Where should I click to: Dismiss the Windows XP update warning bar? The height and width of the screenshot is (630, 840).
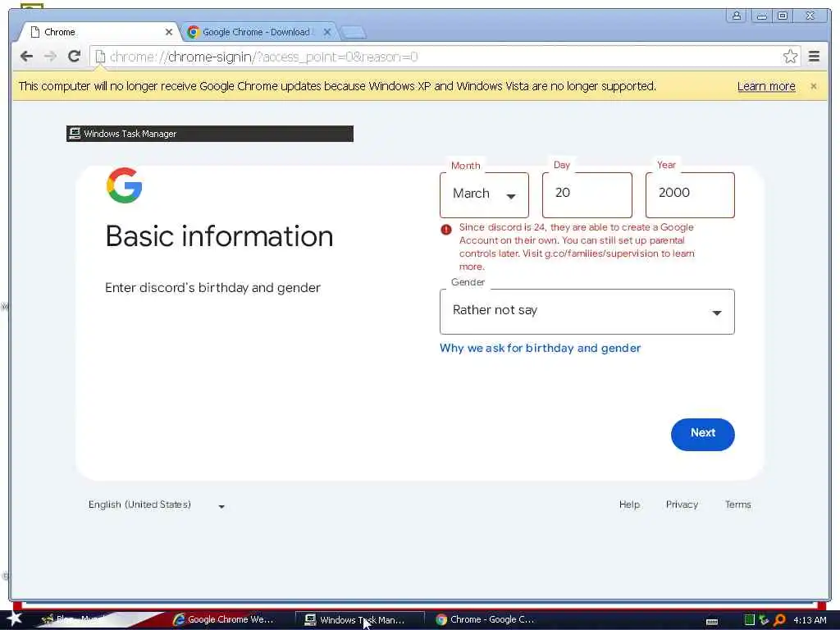[813, 86]
